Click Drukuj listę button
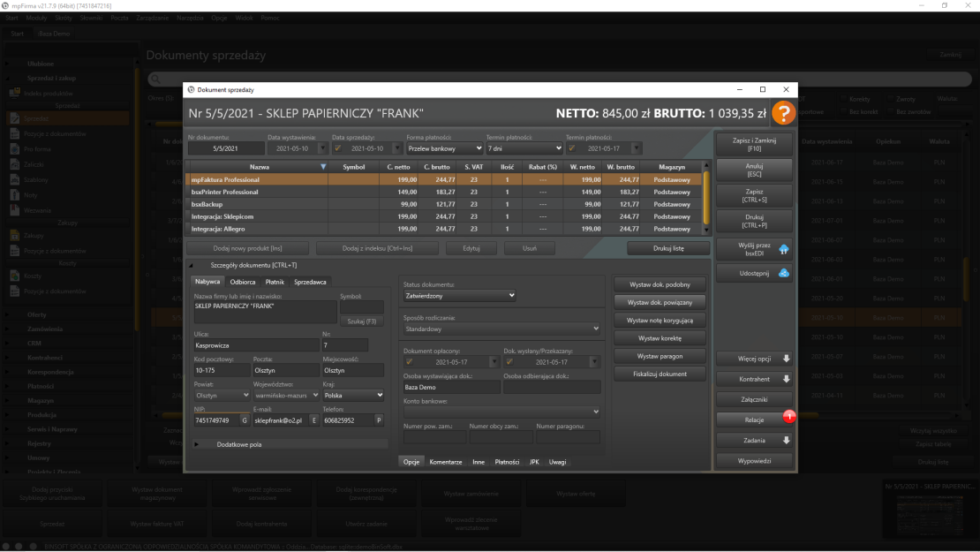980x552 pixels. pos(668,248)
